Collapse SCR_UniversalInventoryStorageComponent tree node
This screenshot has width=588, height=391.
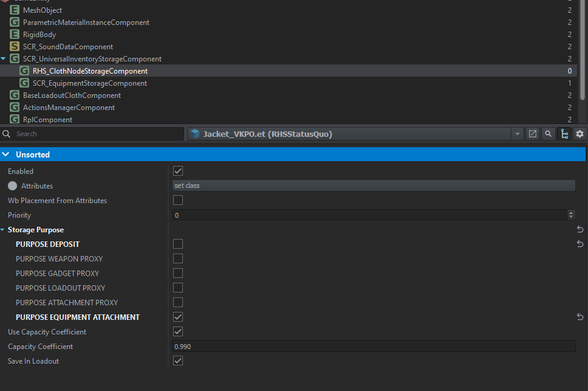pos(4,59)
